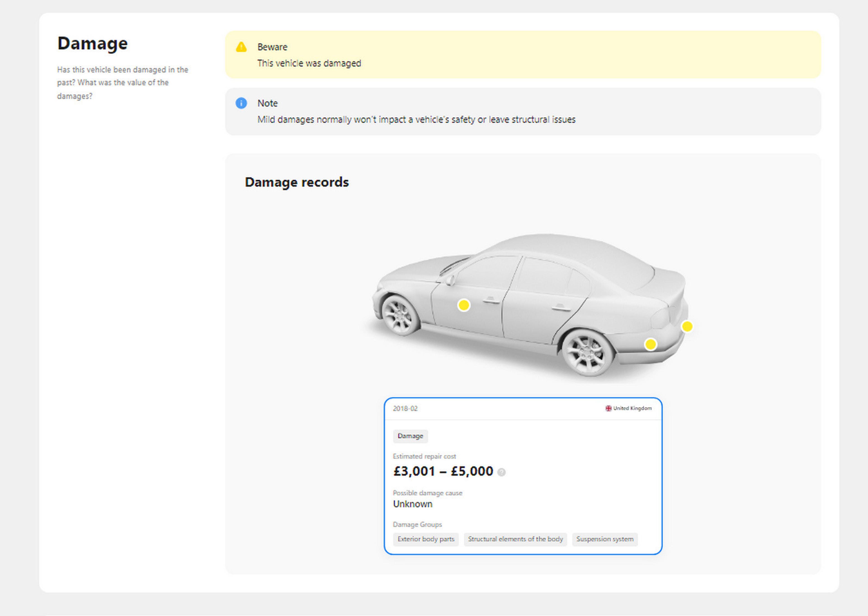Select the yellow damage marker on front door
The width and height of the screenshot is (868, 616).
click(x=464, y=305)
